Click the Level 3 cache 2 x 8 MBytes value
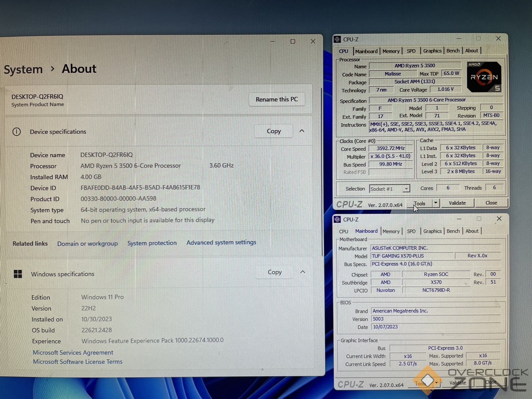The width and height of the screenshot is (532, 399). pos(461,171)
